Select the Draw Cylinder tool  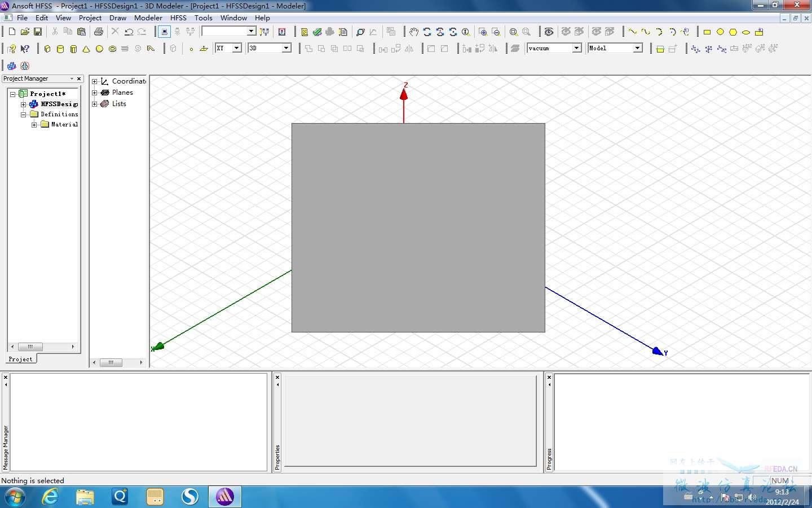coord(60,49)
